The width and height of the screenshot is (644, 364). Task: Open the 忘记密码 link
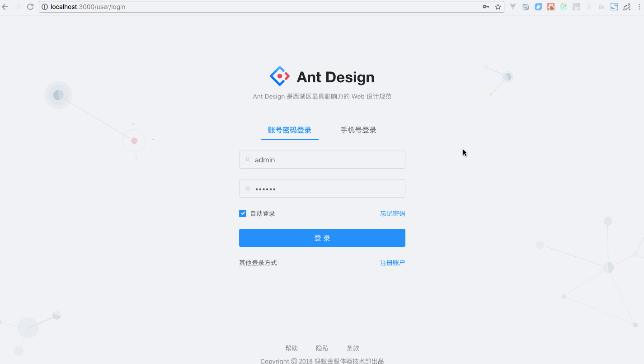[x=393, y=213]
